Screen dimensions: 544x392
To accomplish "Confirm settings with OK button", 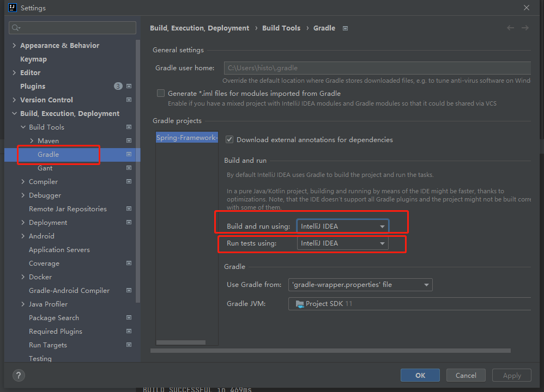I will tap(420, 375).
